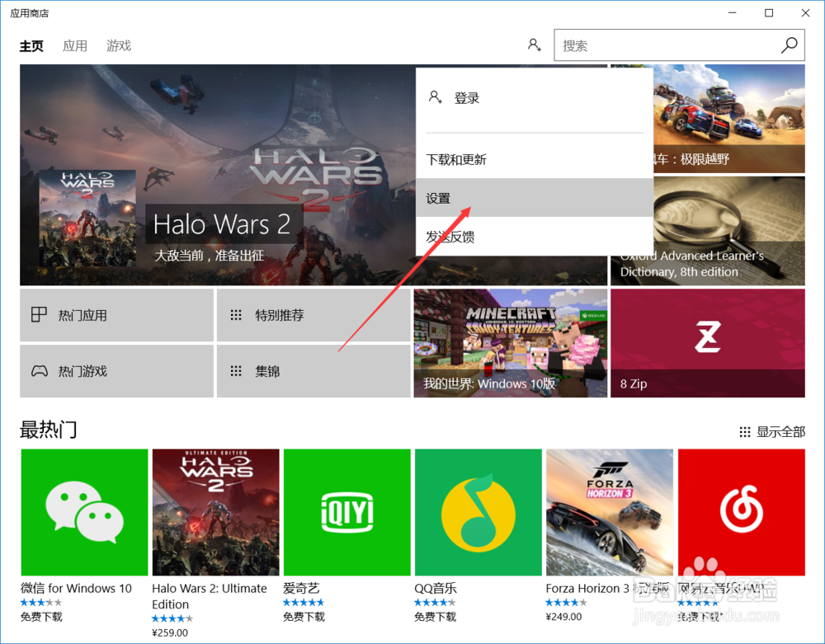Click the grid dots icon on 集锦
Screen dimensions: 825x644
[x=236, y=371]
